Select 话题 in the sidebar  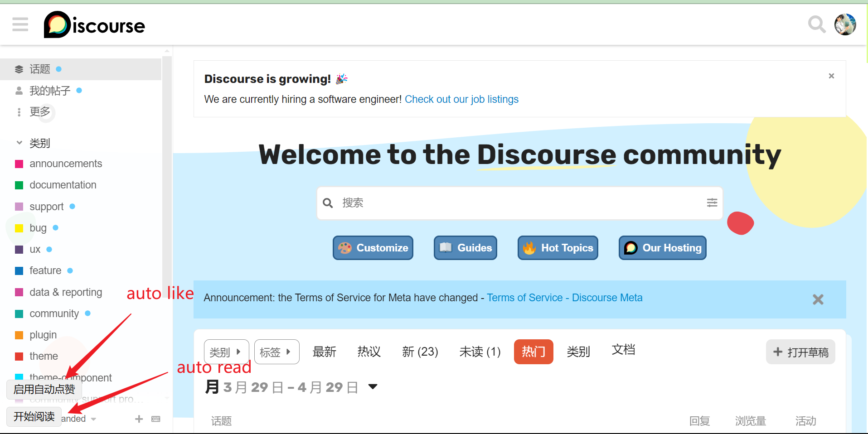[x=81, y=69]
